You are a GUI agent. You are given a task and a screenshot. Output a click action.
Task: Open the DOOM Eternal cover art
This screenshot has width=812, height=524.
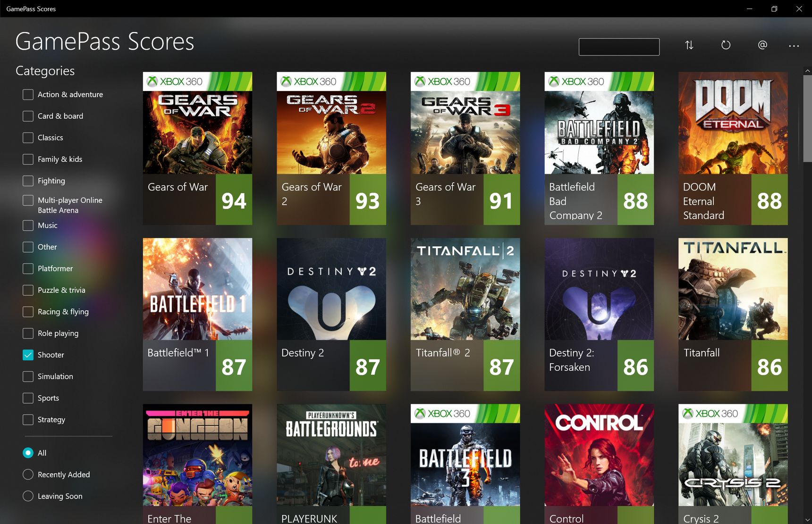pos(733,123)
